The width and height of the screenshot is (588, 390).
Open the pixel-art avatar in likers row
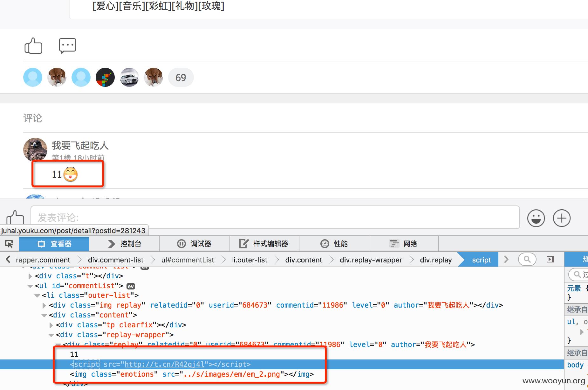tap(105, 77)
